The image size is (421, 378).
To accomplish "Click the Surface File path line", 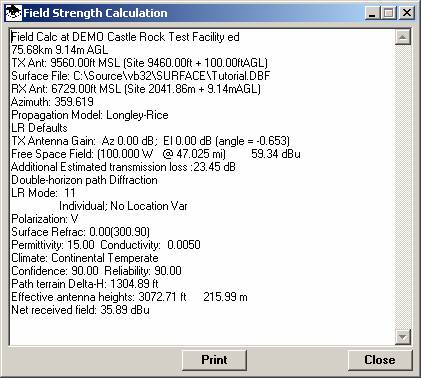I will [x=140, y=76].
